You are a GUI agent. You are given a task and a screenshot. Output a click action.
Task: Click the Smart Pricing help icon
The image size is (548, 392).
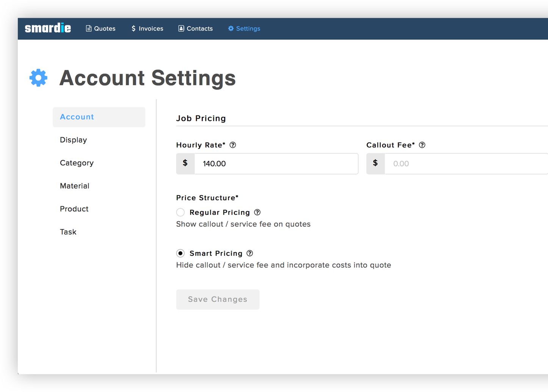coord(250,253)
